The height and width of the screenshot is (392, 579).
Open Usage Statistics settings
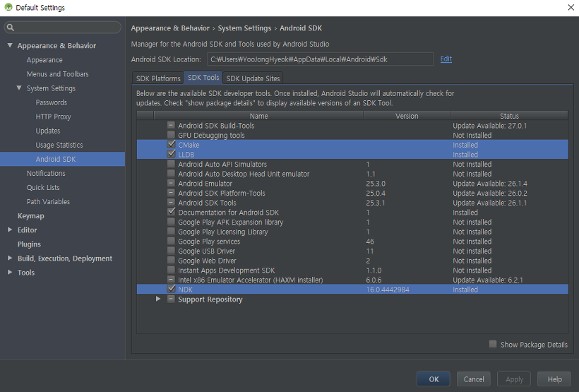point(59,145)
